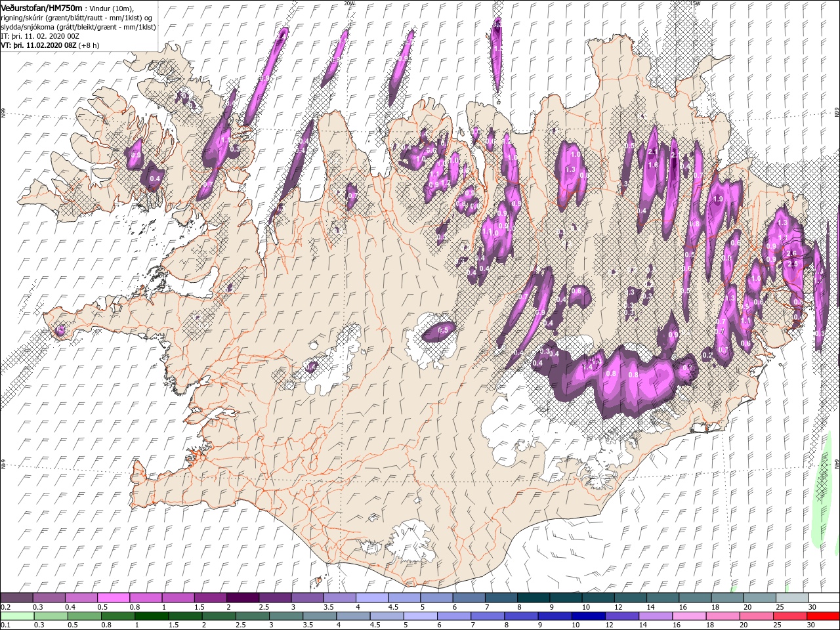Pick the pale grey 25 swatch in the upper legend
The image size is (840, 630).
791,597
